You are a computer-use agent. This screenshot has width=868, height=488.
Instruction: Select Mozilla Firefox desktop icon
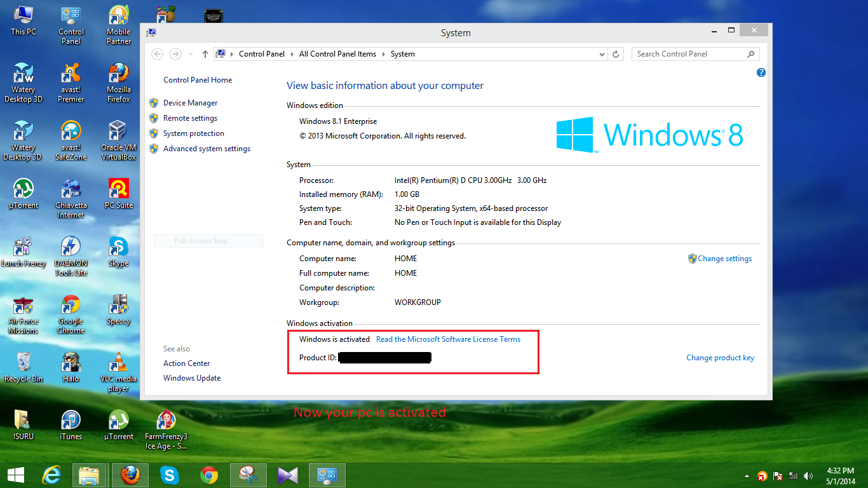(119, 83)
